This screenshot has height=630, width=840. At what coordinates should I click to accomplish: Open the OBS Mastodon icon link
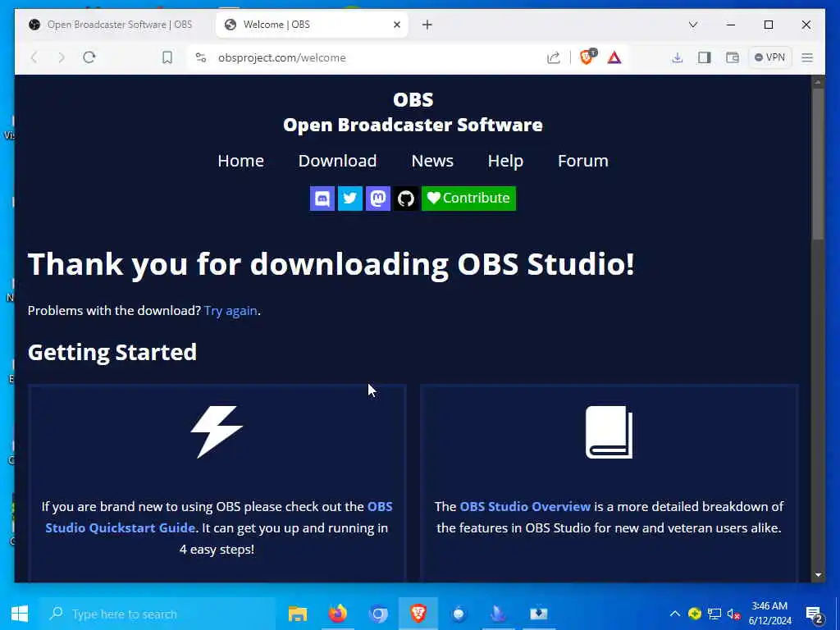point(377,199)
